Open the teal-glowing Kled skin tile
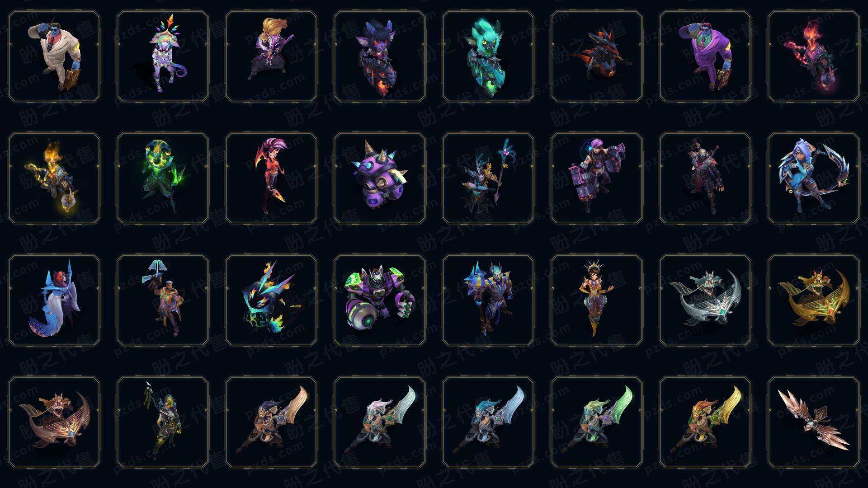The image size is (868, 488). click(488, 56)
